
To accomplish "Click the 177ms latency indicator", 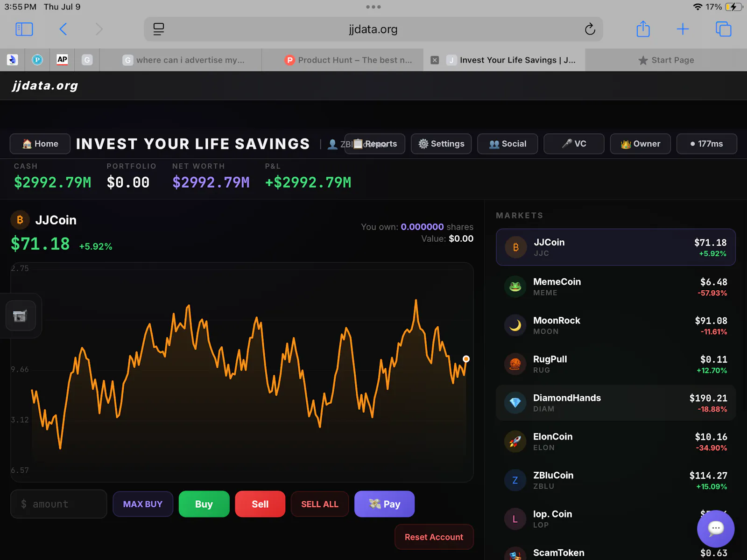I will (706, 144).
